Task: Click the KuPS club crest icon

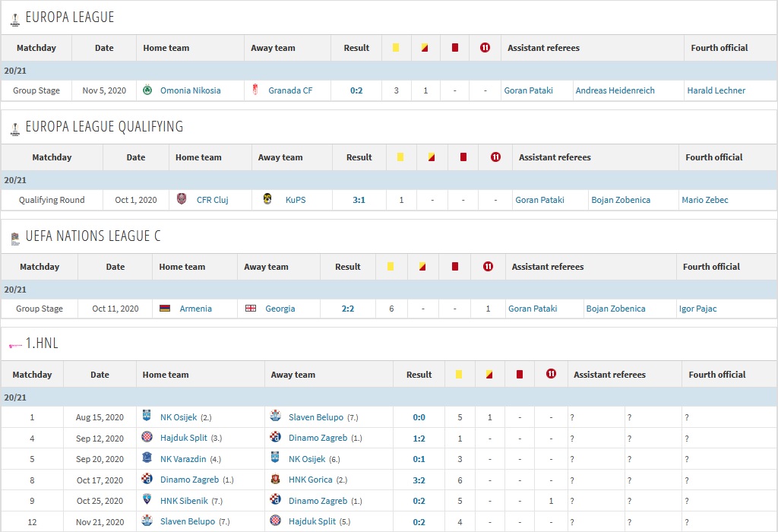Action: click(267, 199)
